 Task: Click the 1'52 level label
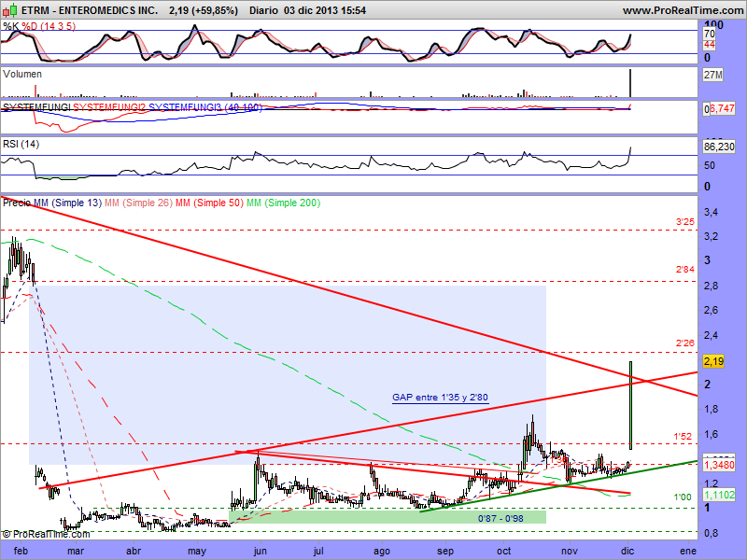(683, 436)
